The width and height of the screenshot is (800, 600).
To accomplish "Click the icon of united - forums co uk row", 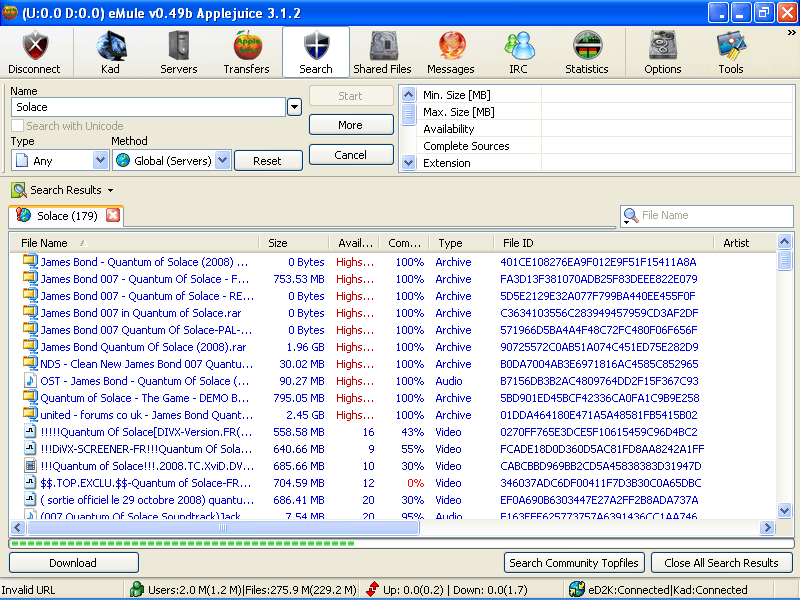I will (30, 414).
